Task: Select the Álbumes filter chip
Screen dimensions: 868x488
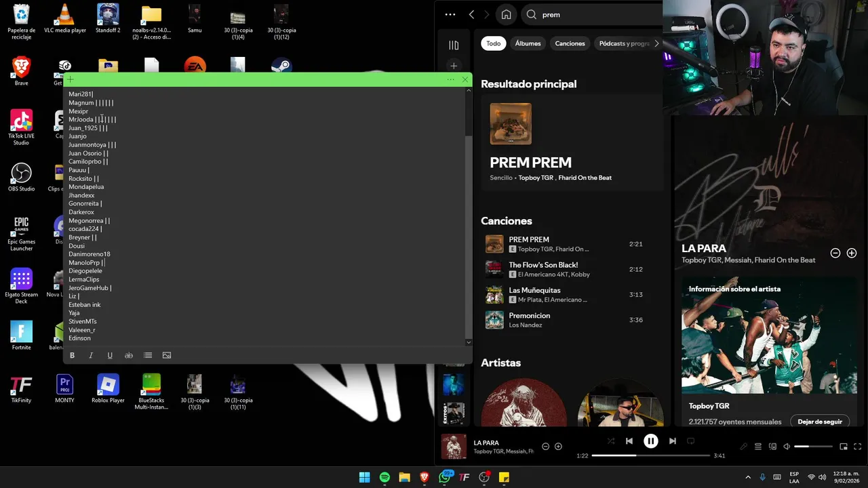Action: pos(528,43)
